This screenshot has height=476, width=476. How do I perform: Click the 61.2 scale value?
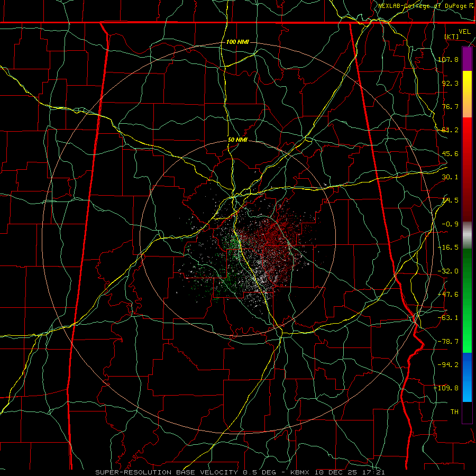(x=450, y=130)
